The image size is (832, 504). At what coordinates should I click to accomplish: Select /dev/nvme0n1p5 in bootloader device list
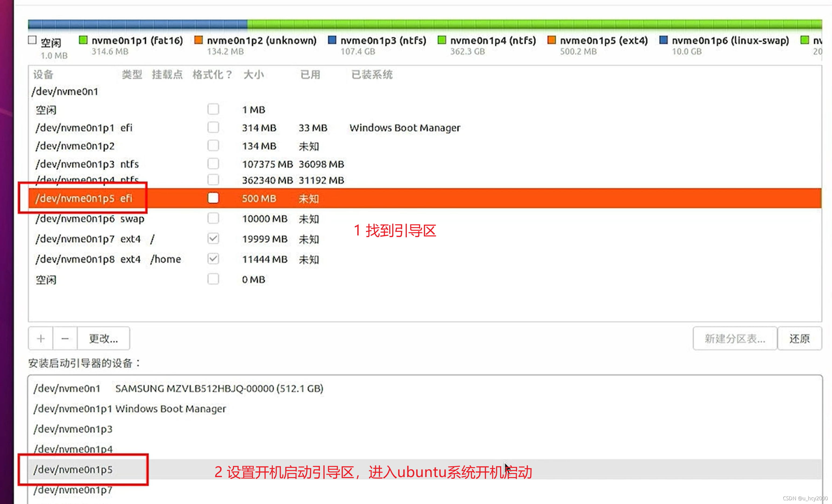point(73,469)
